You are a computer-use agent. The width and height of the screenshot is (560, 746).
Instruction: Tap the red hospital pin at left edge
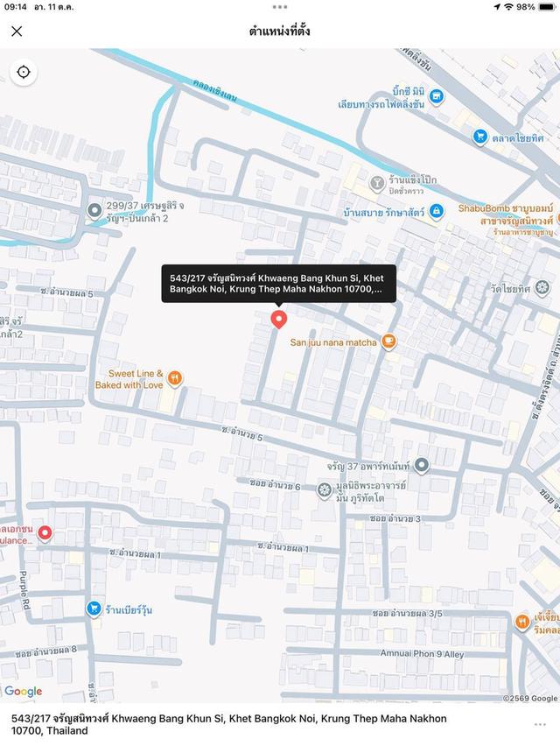(45, 533)
